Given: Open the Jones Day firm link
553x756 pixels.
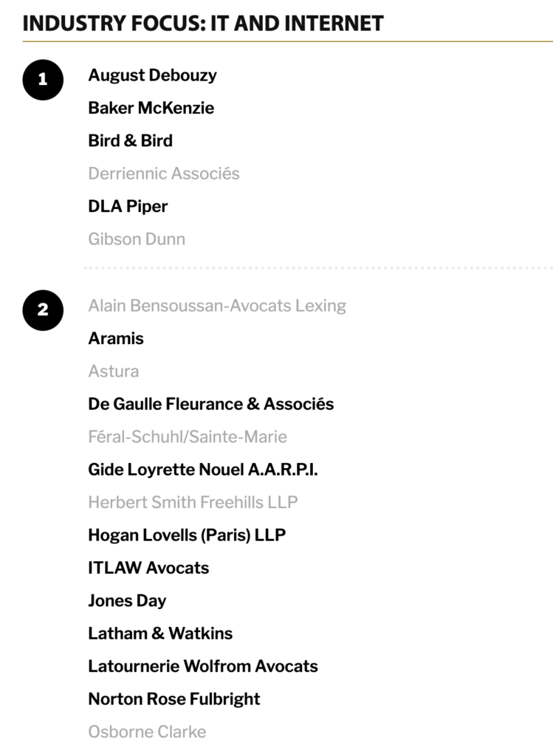Looking at the screenshot, I should (127, 601).
